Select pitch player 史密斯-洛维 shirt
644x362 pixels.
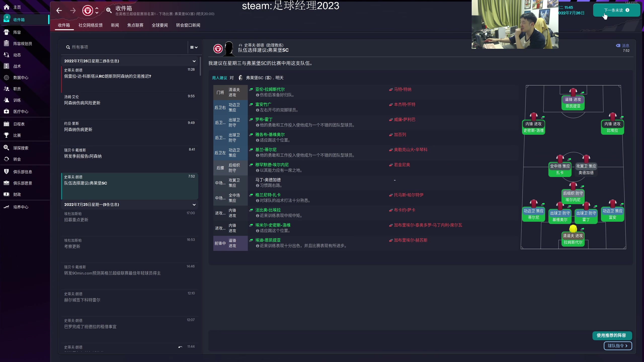(x=534, y=116)
